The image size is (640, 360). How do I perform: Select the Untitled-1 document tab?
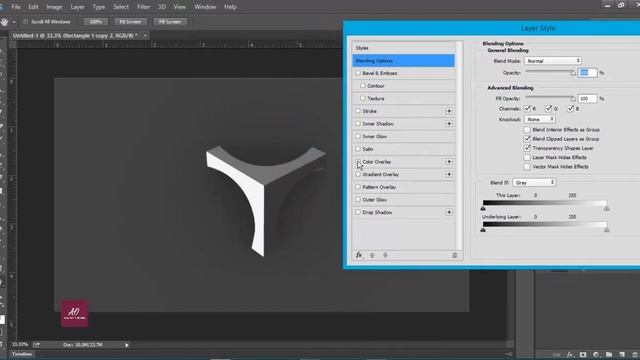coord(75,36)
